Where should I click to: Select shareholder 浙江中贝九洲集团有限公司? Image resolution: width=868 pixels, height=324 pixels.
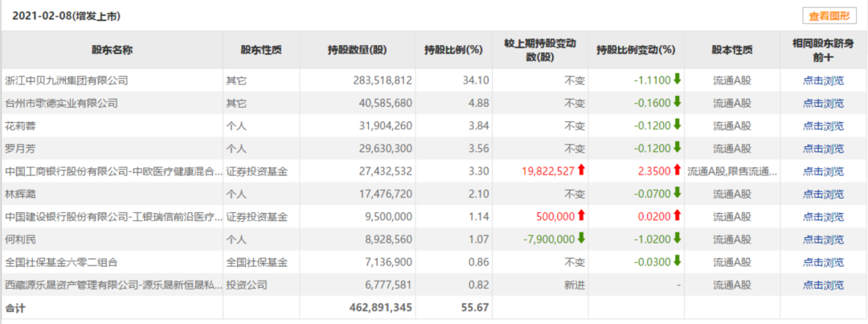67,80
